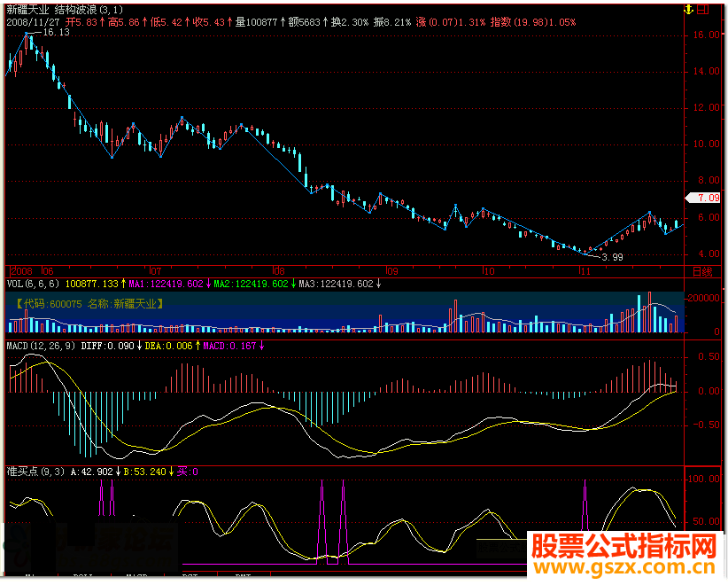Viewport: 728px width, 585px height.
Task: Click the down arrow next to B:53.240
Action: [172, 473]
